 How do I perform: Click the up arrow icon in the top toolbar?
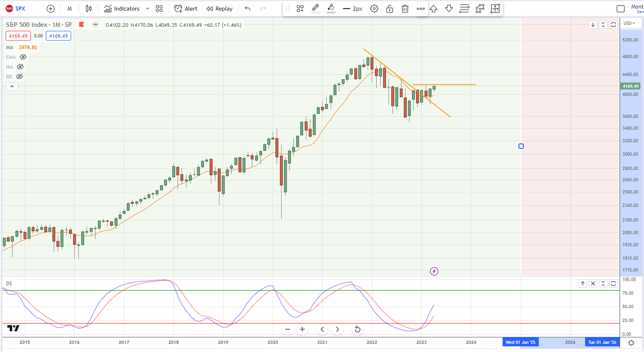pos(434,9)
